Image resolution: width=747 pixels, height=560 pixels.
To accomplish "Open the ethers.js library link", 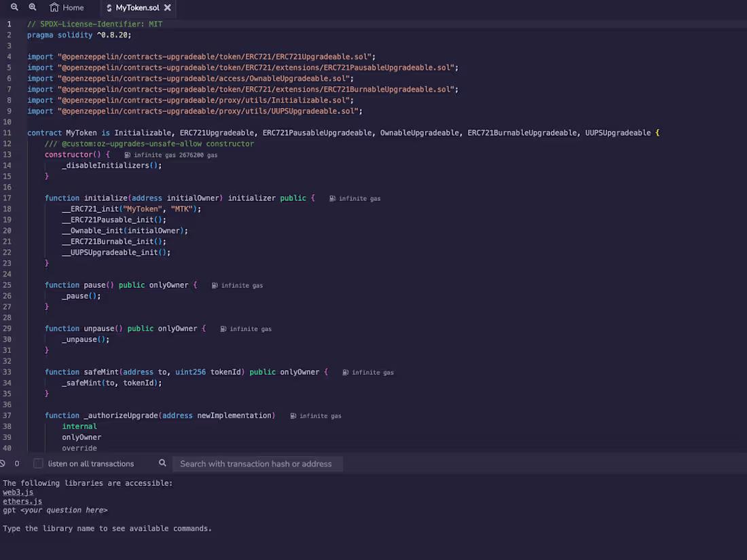I will tap(22, 501).
